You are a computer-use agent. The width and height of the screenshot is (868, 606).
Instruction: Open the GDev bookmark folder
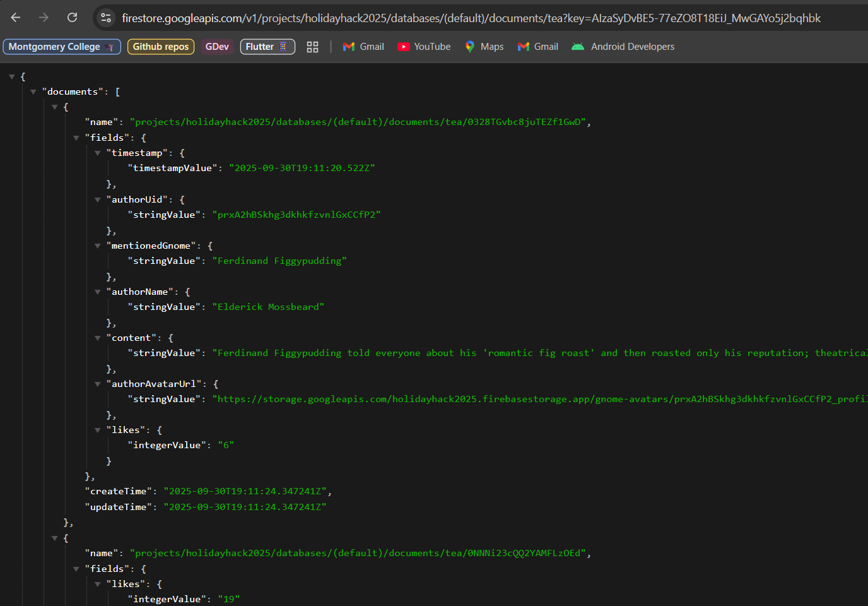217,47
